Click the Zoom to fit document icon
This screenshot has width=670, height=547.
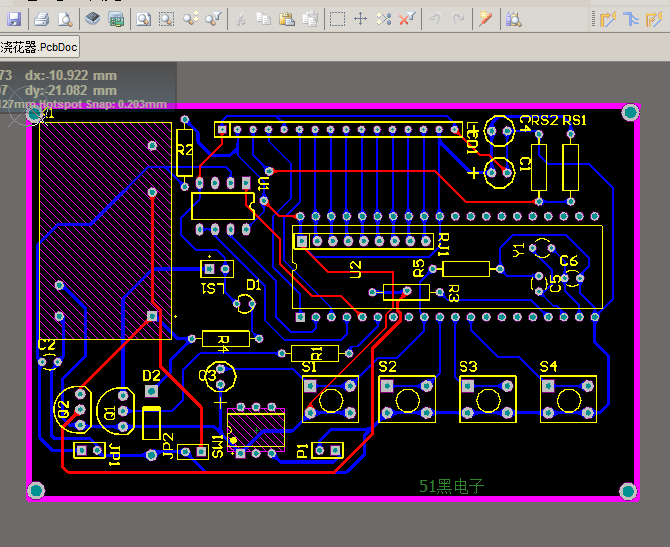click(143, 18)
